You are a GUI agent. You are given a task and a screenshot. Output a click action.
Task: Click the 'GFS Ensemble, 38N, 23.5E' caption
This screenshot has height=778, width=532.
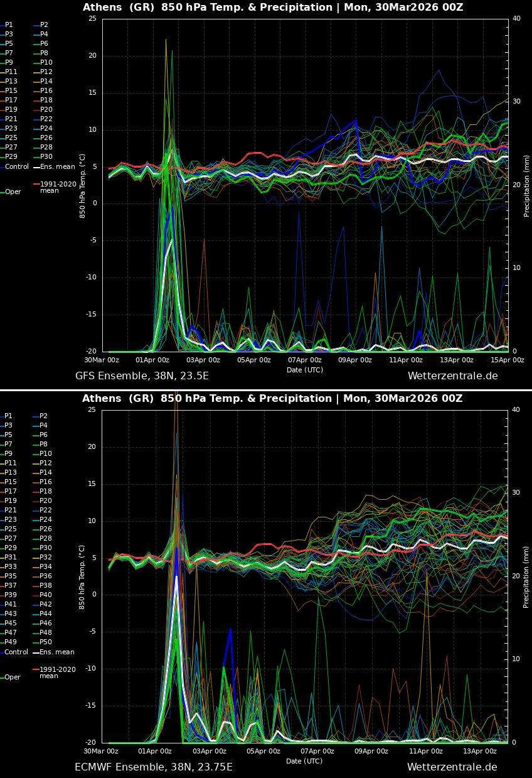tap(142, 376)
